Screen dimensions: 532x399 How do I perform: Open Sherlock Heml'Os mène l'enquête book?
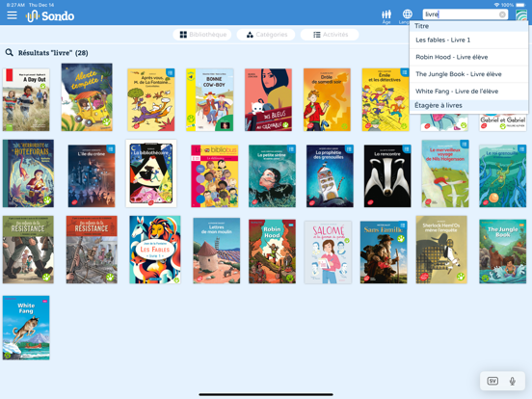click(x=441, y=250)
